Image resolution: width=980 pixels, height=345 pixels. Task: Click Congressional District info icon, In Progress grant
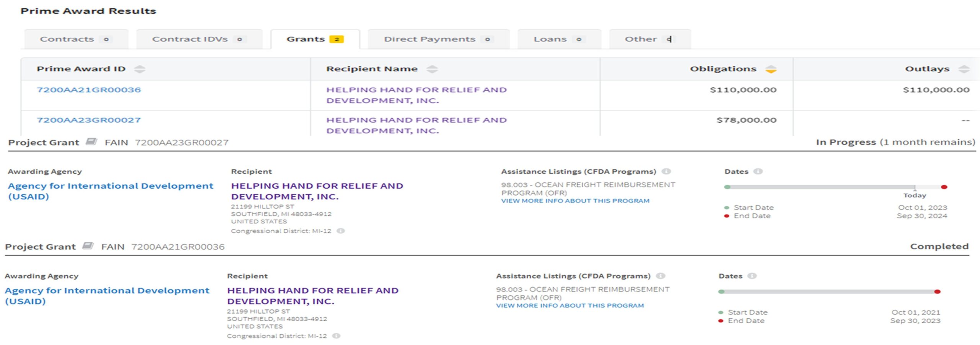click(341, 231)
